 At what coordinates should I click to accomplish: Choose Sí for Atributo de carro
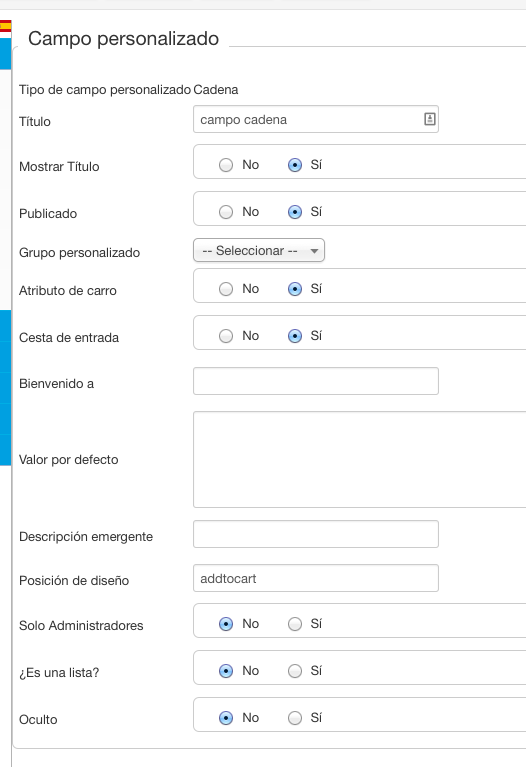tap(295, 289)
